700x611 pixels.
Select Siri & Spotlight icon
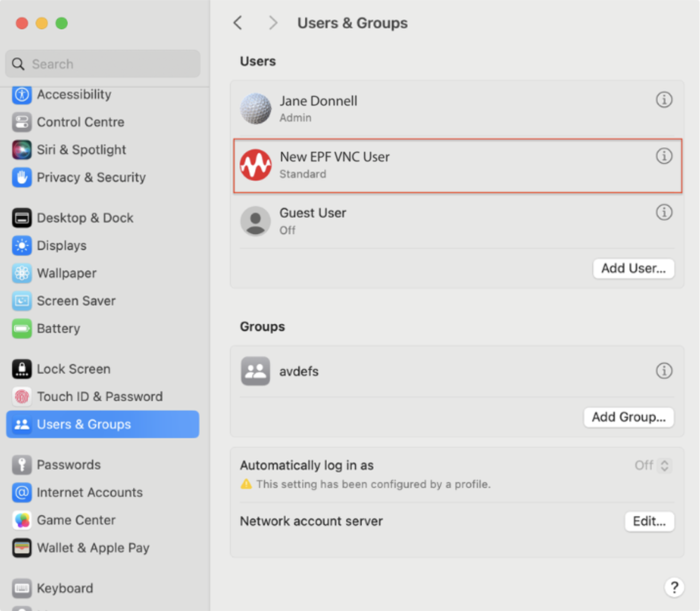click(x=22, y=150)
